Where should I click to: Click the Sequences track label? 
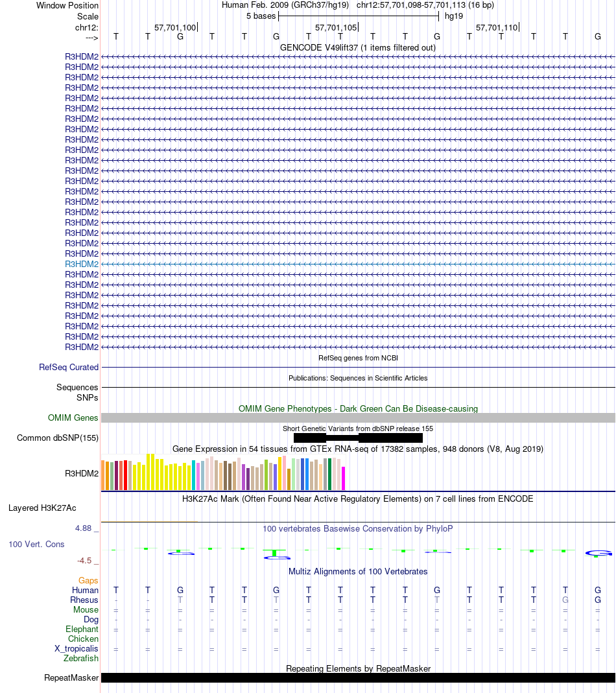pos(77,387)
